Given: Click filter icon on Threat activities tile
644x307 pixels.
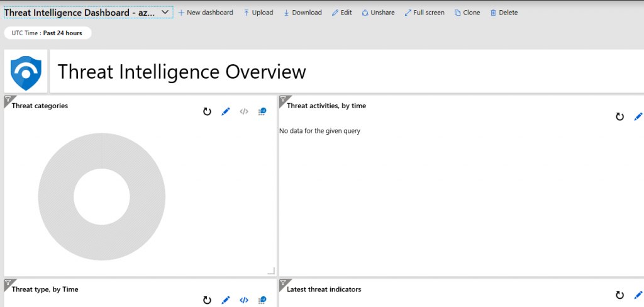Looking at the screenshot, I should (283, 99).
